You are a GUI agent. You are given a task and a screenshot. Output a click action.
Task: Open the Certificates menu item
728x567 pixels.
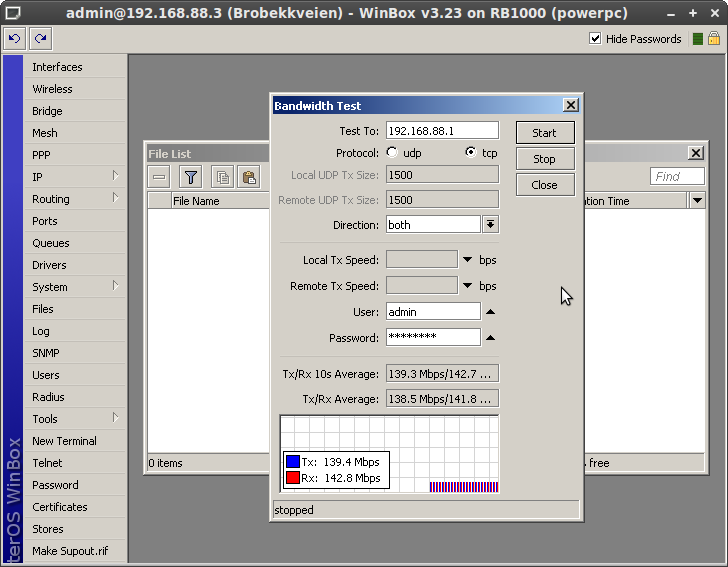[x=74, y=507]
